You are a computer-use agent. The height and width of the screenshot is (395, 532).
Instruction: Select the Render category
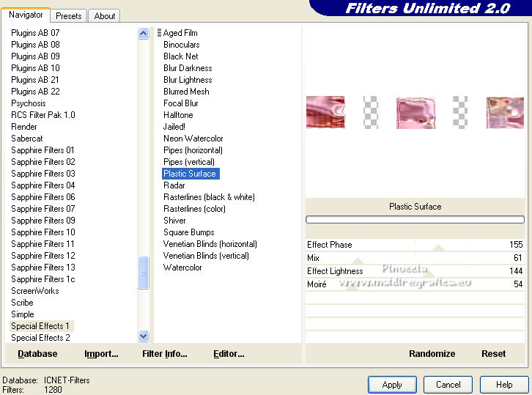coord(23,127)
